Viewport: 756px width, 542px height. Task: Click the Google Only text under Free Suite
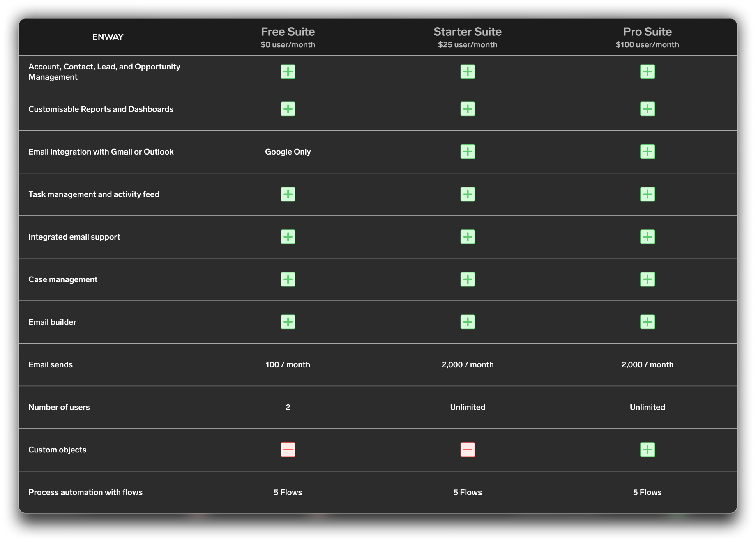click(x=288, y=152)
